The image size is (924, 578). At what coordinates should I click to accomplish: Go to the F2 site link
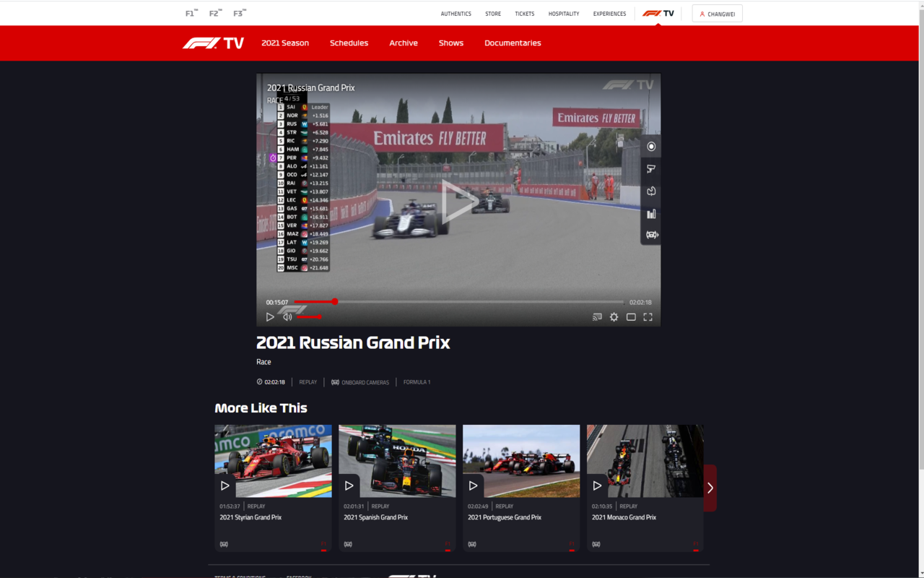pos(215,13)
